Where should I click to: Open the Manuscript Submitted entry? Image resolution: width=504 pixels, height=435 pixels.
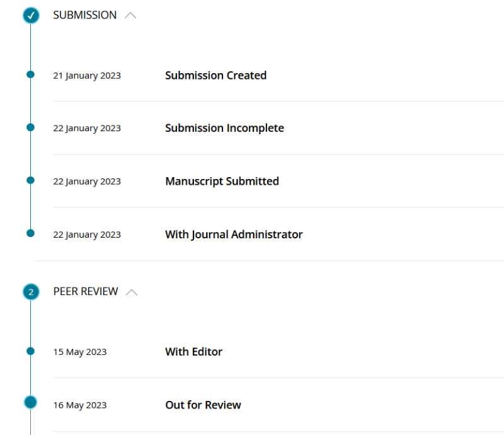tap(222, 181)
